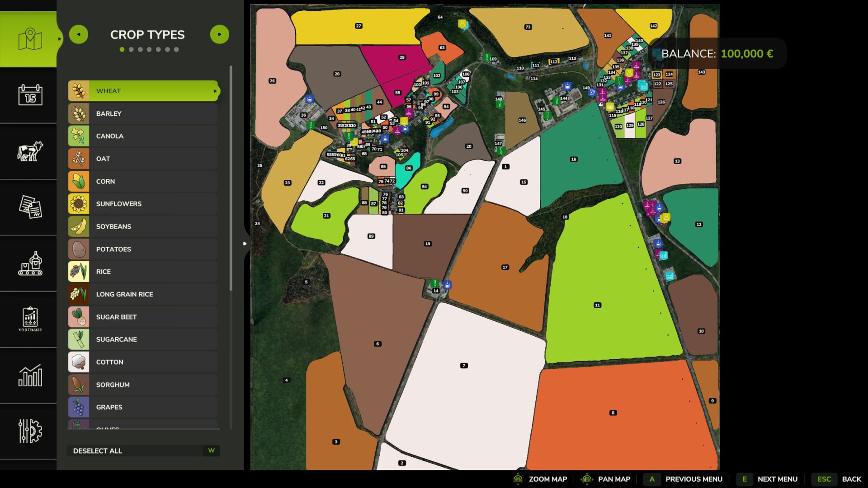Go to next map filter page arrow

point(220,34)
